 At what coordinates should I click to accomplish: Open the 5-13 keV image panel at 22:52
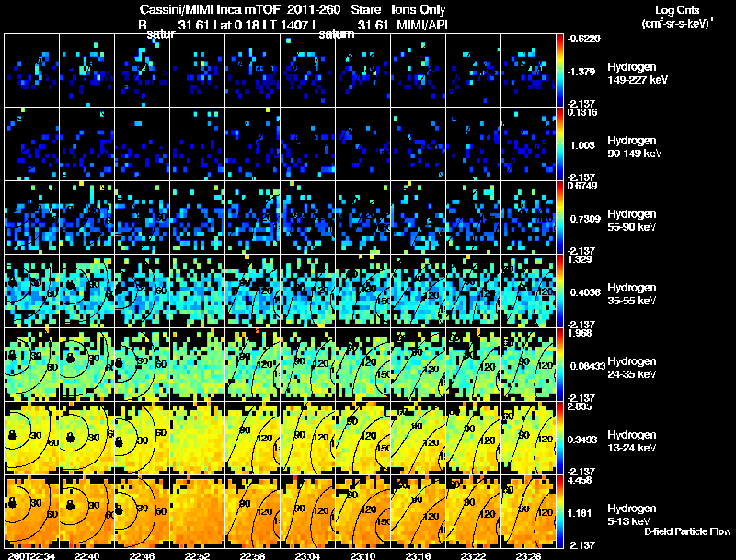coord(197,511)
